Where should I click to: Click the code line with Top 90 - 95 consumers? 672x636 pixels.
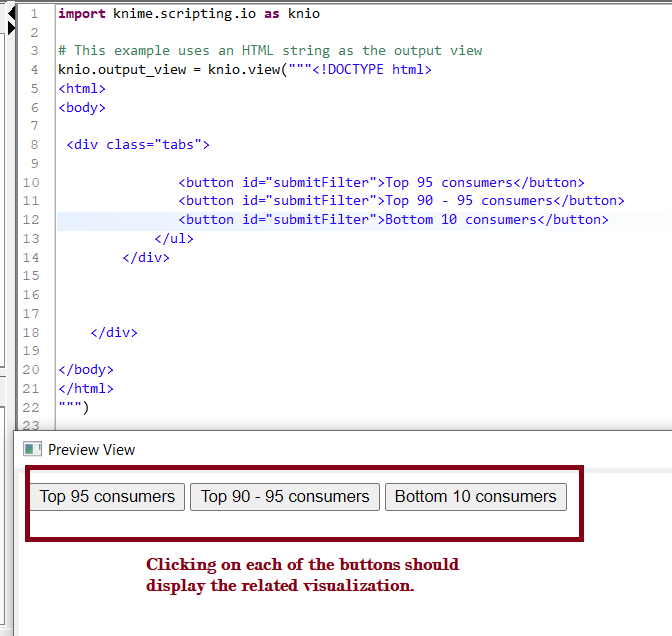[x=402, y=201]
